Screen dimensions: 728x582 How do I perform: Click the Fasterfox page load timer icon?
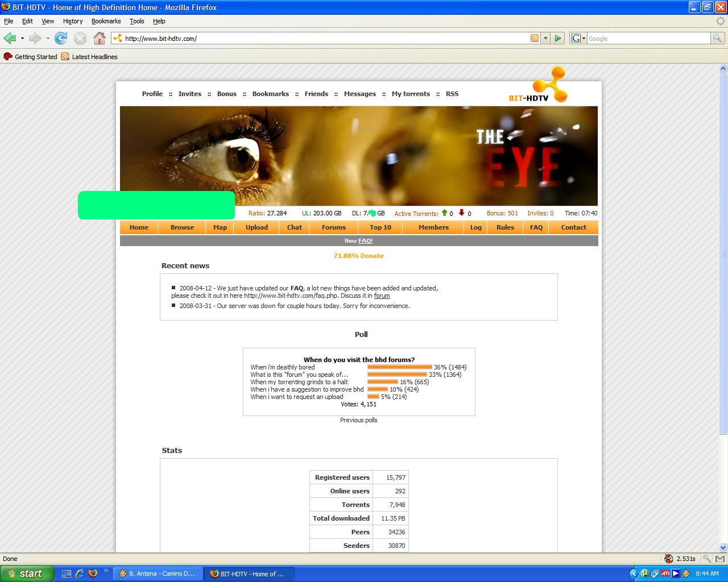coord(669,559)
